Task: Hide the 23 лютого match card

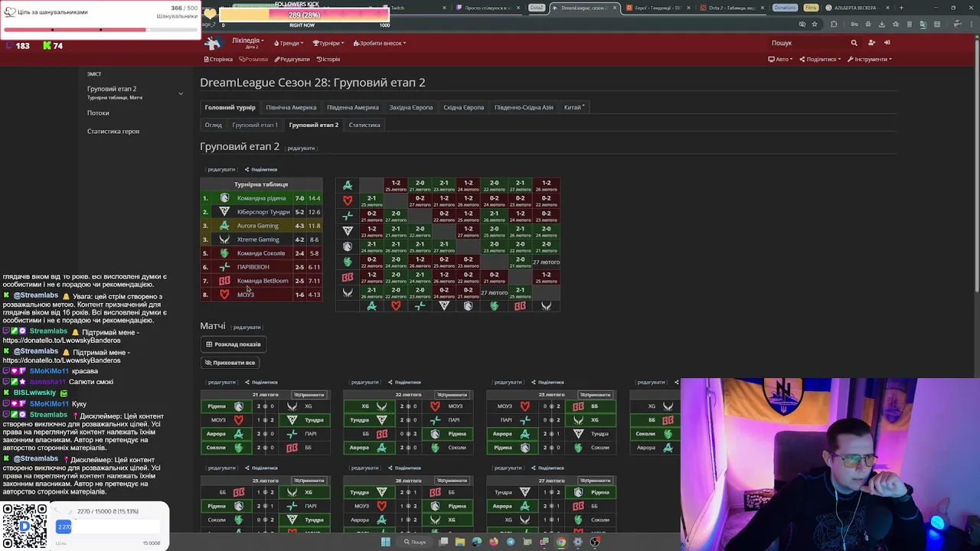Action: tap(596, 395)
